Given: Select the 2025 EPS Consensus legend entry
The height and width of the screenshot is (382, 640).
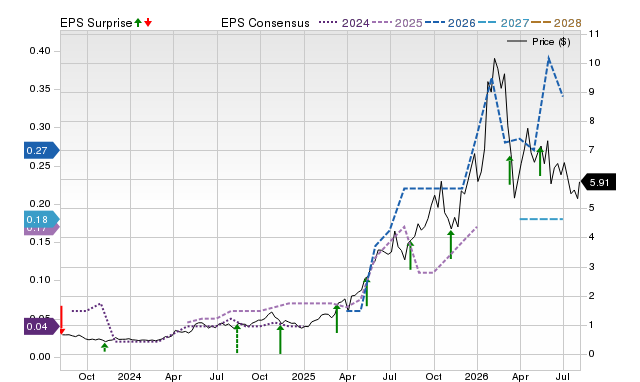Looking at the screenshot, I should click(x=397, y=23).
